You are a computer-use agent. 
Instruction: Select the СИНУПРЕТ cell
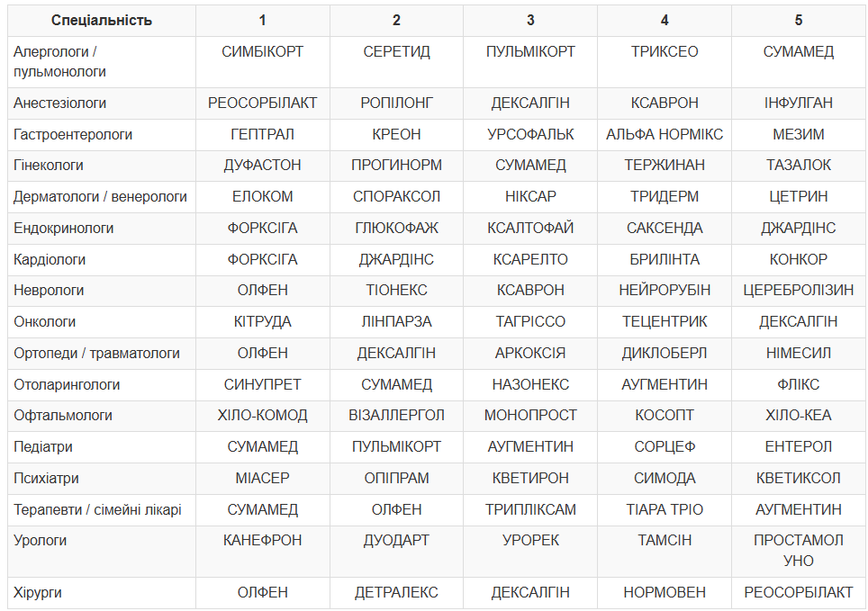262,384
